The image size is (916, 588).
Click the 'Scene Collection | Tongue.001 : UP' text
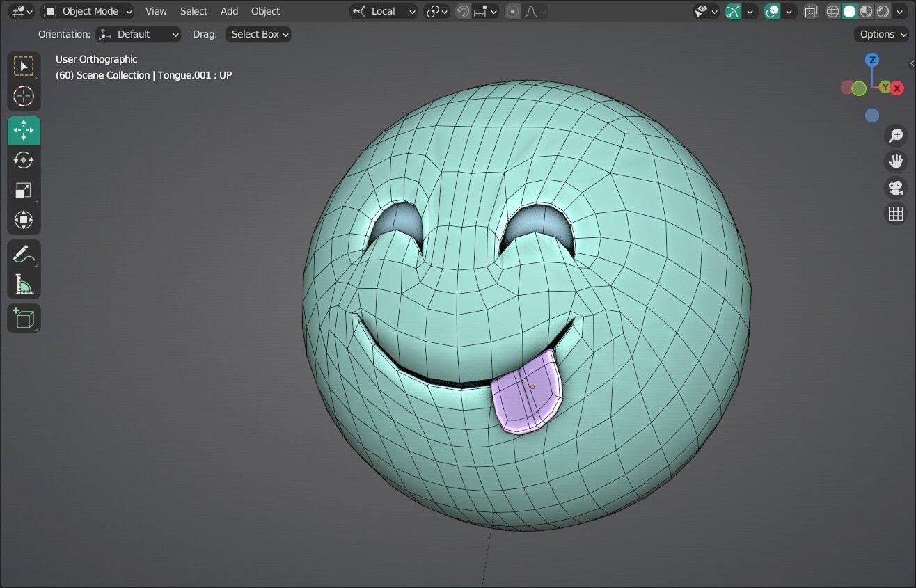click(154, 75)
